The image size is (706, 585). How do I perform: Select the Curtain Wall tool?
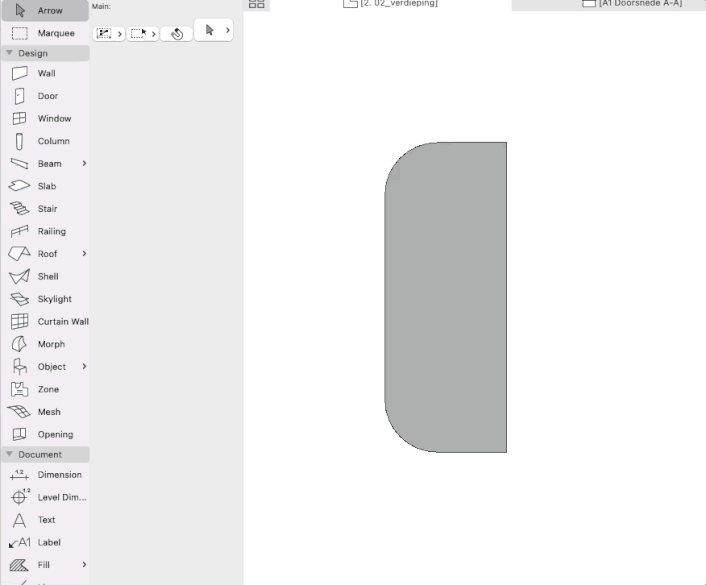pyautogui.click(x=45, y=321)
